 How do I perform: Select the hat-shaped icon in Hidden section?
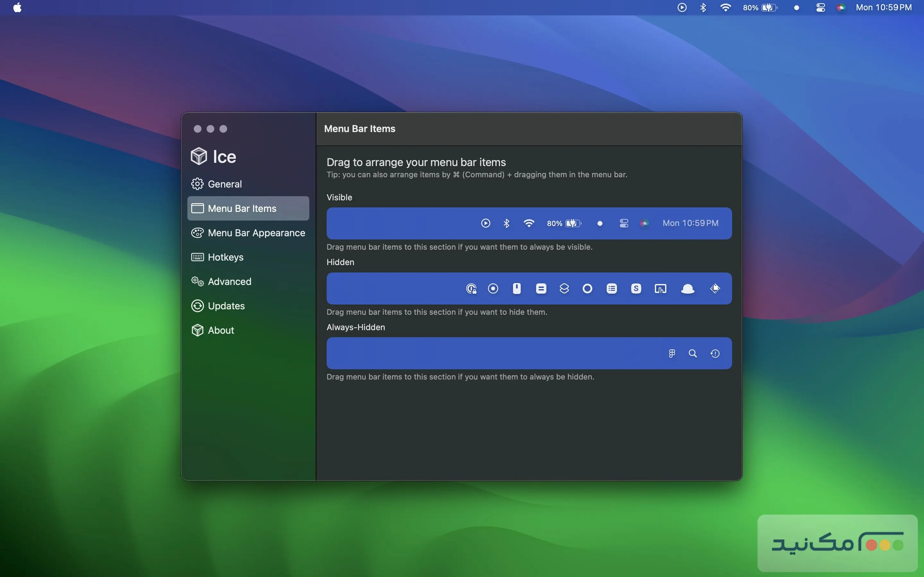(687, 288)
